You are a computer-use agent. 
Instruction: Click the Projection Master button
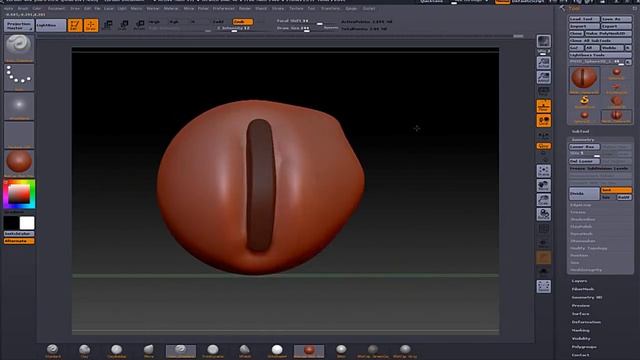click(19, 25)
